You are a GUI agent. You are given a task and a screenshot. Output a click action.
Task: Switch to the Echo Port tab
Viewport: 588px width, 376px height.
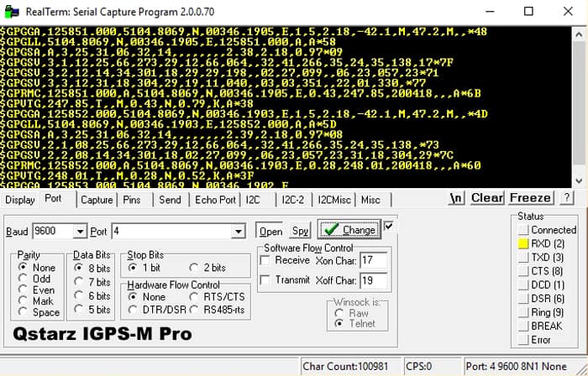(x=215, y=200)
